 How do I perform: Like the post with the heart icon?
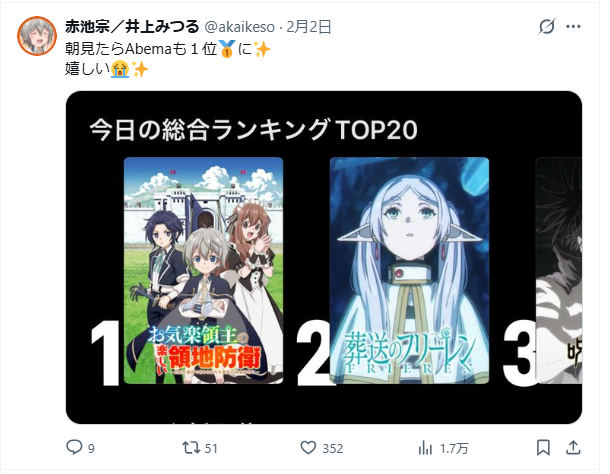click(309, 448)
